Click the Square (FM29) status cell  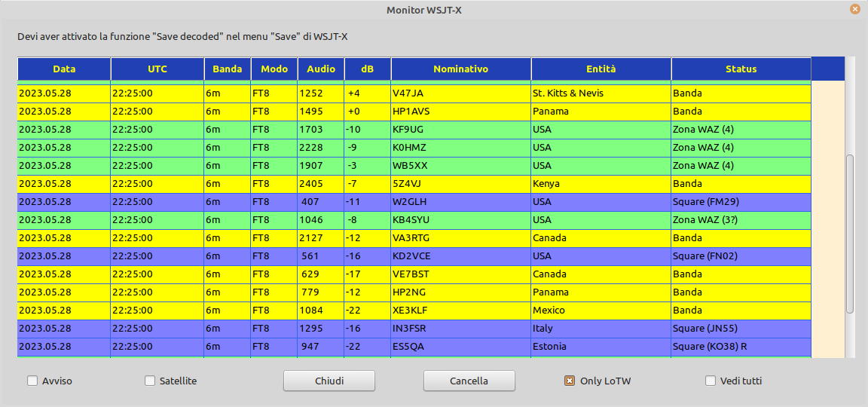tap(741, 201)
